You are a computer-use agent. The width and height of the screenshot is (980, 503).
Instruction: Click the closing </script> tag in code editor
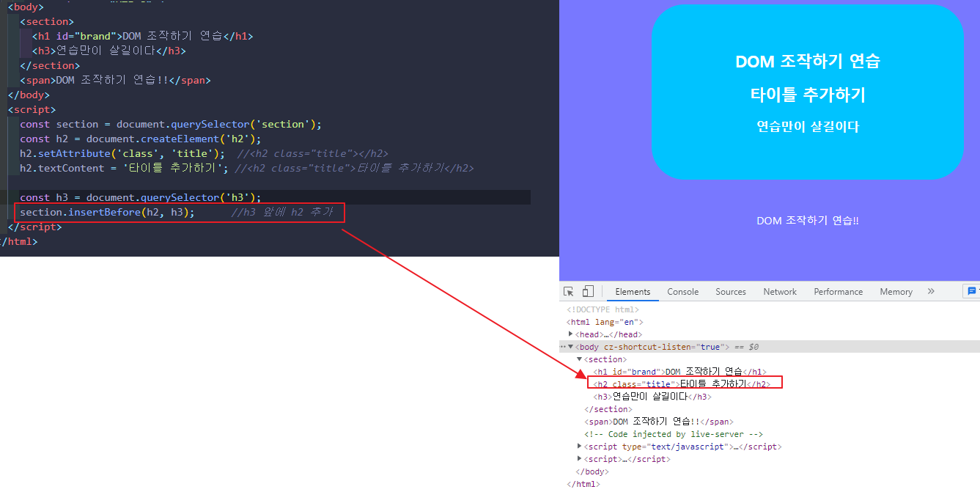click(x=34, y=227)
